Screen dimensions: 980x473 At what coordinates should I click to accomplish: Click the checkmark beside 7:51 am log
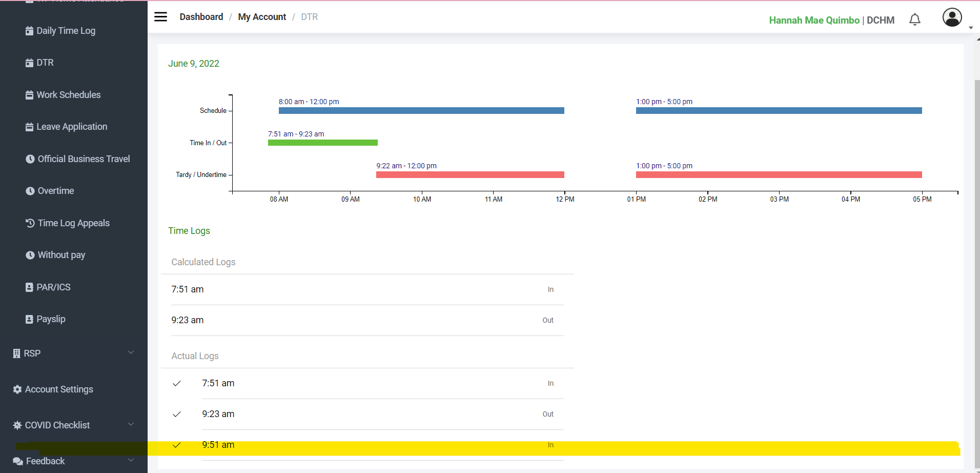177,383
